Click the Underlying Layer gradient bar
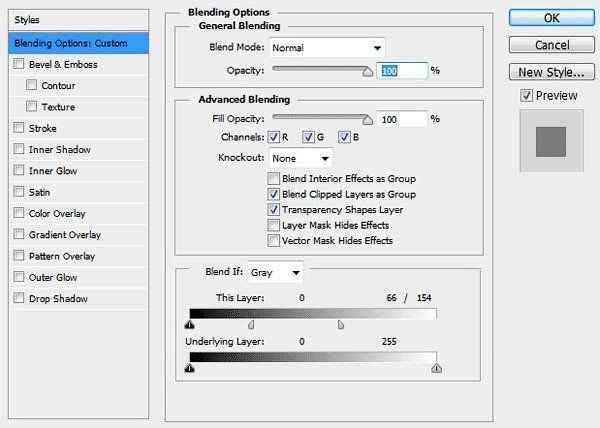 (313, 357)
